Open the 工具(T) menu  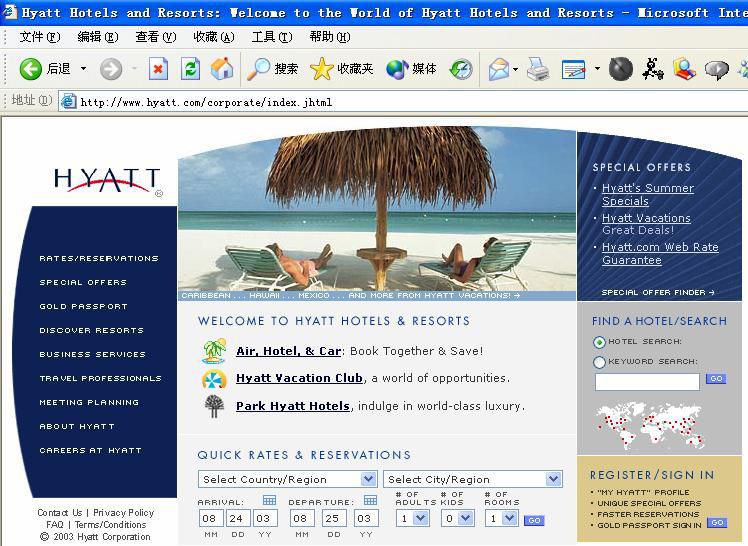(271, 37)
